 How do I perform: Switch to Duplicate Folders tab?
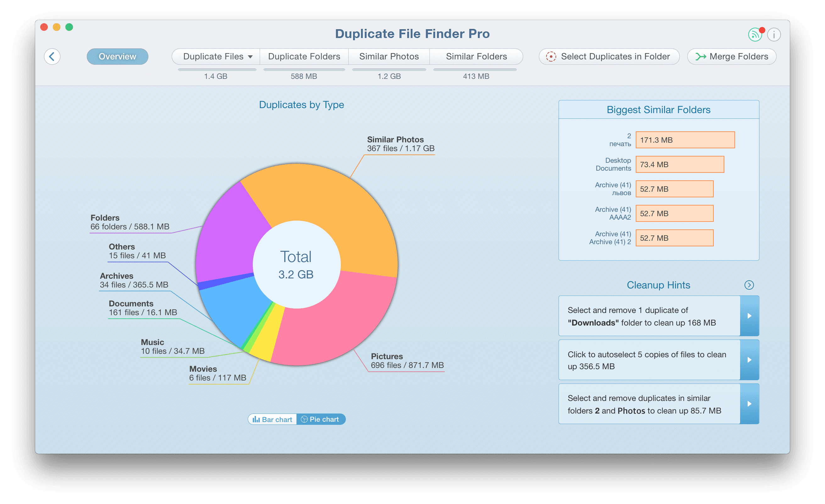(x=304, y=56)
